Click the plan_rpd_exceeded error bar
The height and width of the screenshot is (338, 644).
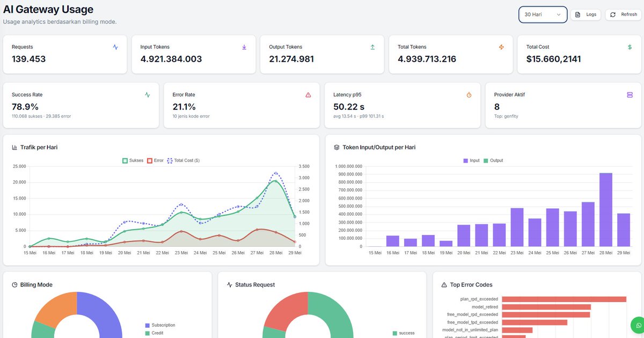(564, 299)
